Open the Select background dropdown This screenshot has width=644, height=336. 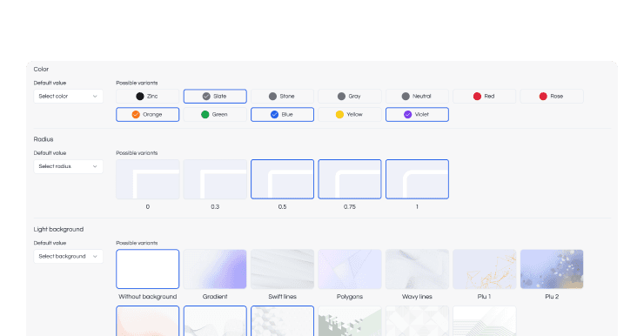point(68,256)
